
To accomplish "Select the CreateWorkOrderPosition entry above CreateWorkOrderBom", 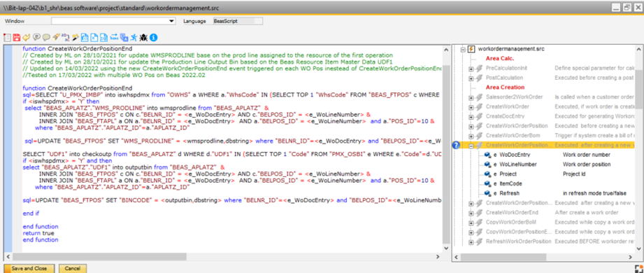I will (517, 126).
